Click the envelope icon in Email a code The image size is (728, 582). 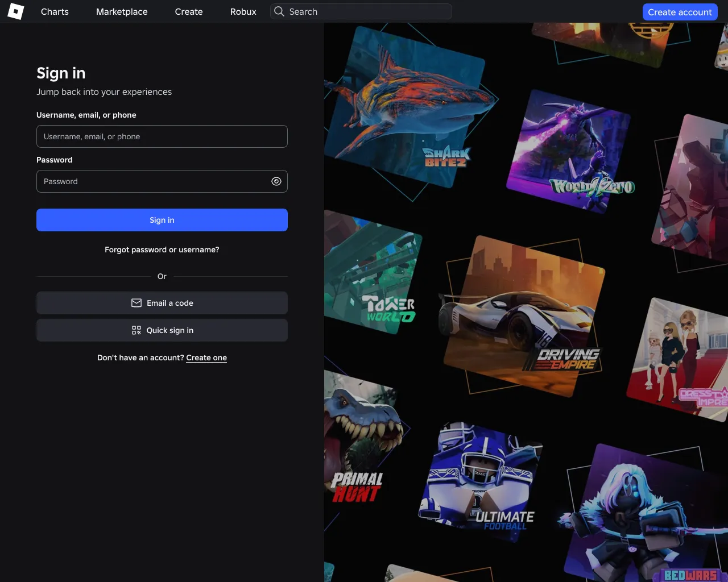[x=136, y=303]
